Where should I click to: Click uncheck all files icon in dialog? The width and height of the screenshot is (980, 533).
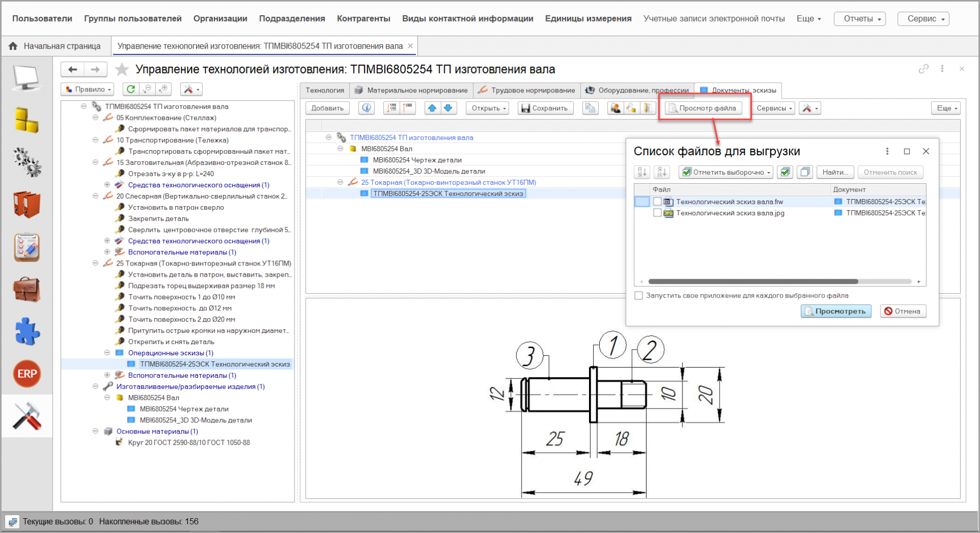pos(805,173)
